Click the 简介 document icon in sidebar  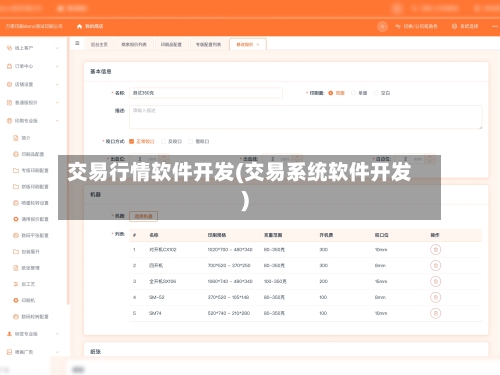pos(16,138)
